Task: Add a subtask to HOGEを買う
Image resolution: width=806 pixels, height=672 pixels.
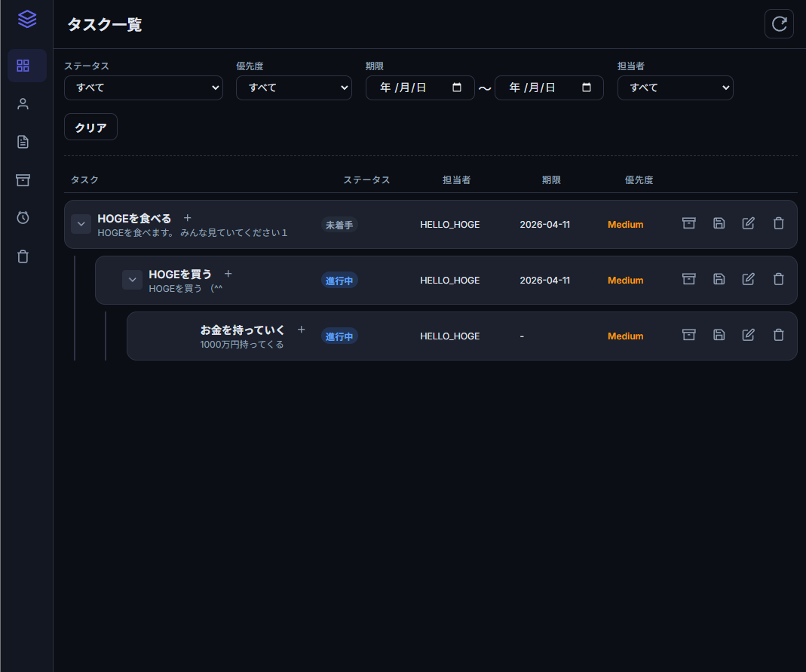Action: point(228,274)
